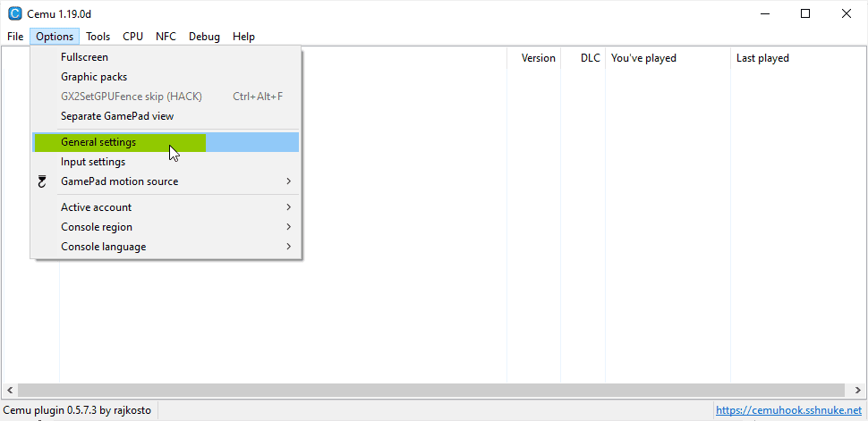Viewport: 868px width, 421px height.
Task: Expand the Active account submenu
Action: [96, 207]
